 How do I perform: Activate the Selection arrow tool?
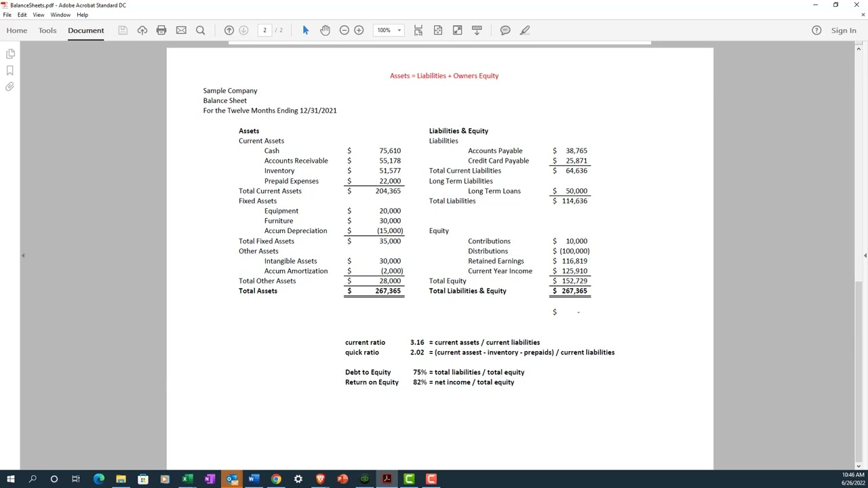pyautogui.click(x=306, y=30)
